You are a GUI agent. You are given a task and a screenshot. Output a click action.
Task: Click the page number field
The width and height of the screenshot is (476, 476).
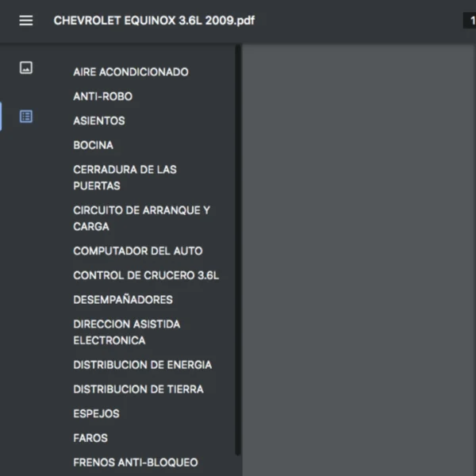469,21
